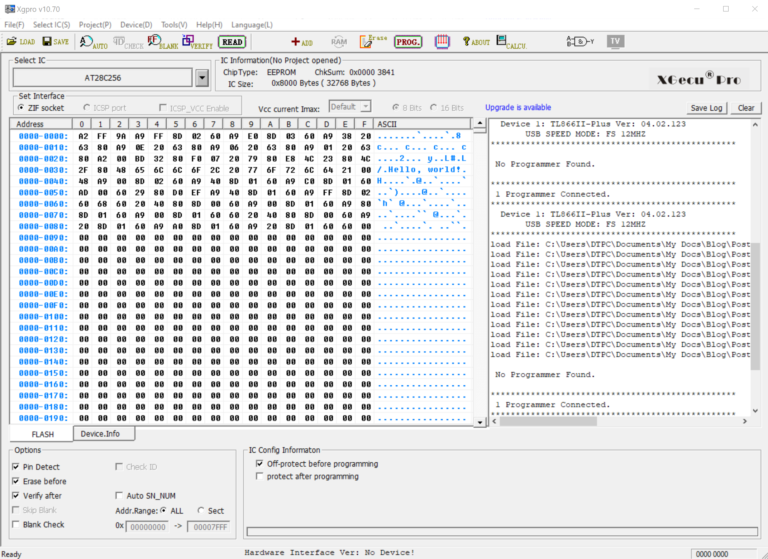Select the ZIF socket radio button
The image size is (768, 559).
21,107
